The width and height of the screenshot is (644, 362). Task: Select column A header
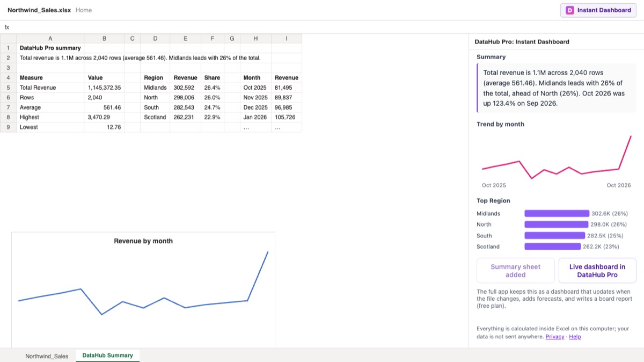[50, 39]
